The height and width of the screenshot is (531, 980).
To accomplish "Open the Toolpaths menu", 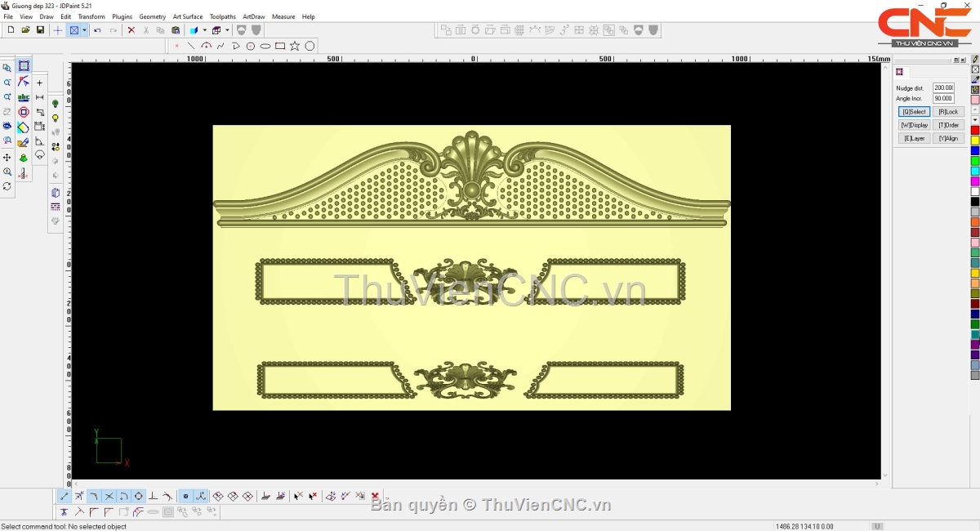I will (x=222, y=16).
